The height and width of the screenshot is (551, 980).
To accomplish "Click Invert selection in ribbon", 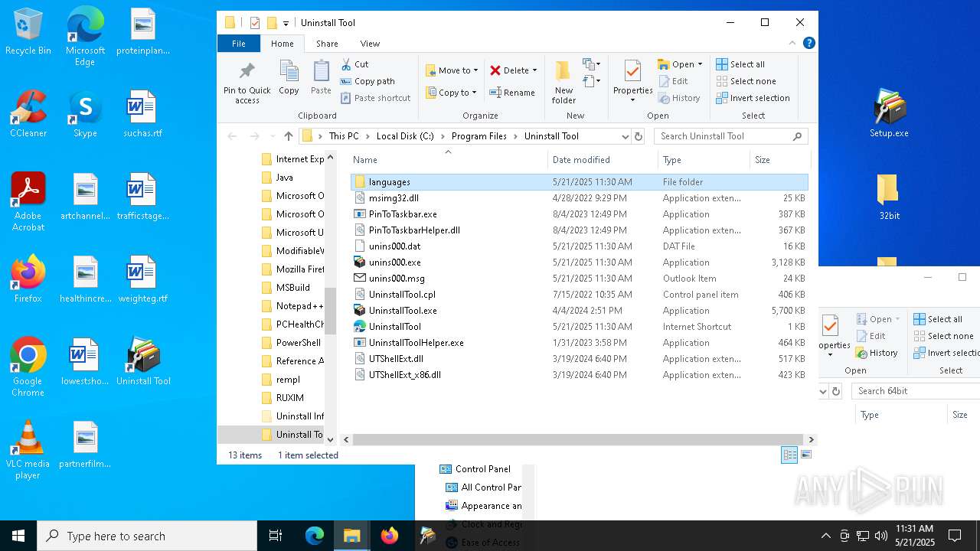I will click(753, 98).
